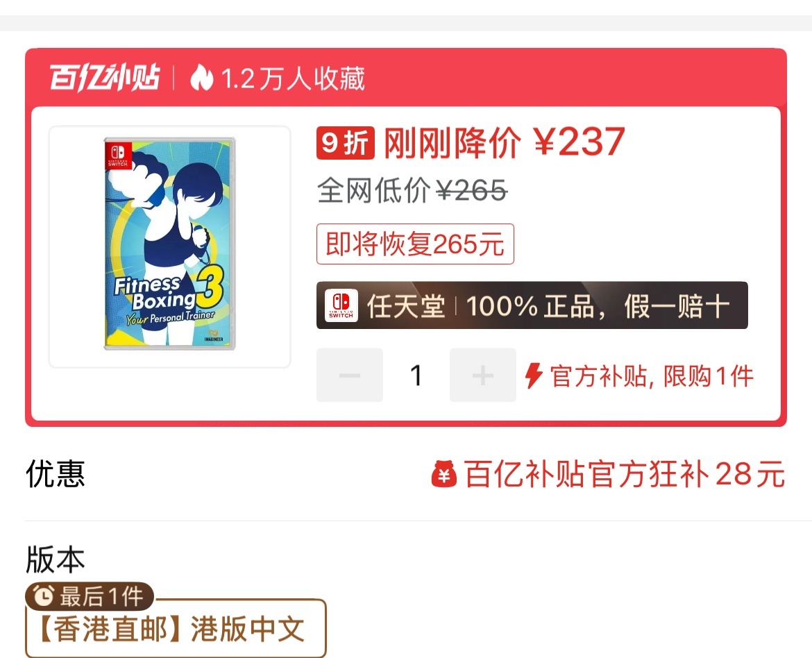Decrease quantity with the minus button
812x658 pixels.
pos(350,375)
